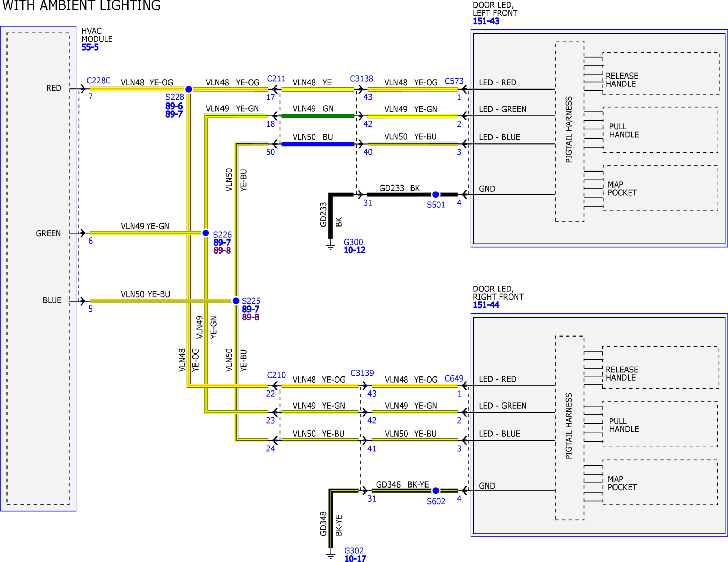Click the S228 splice label
Screen dimensions: 728x562
[175, 97]
